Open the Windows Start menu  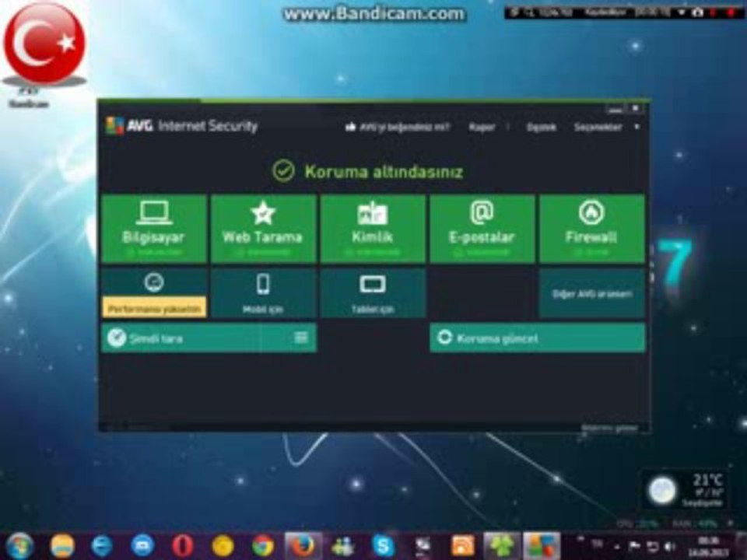point(19,546)
